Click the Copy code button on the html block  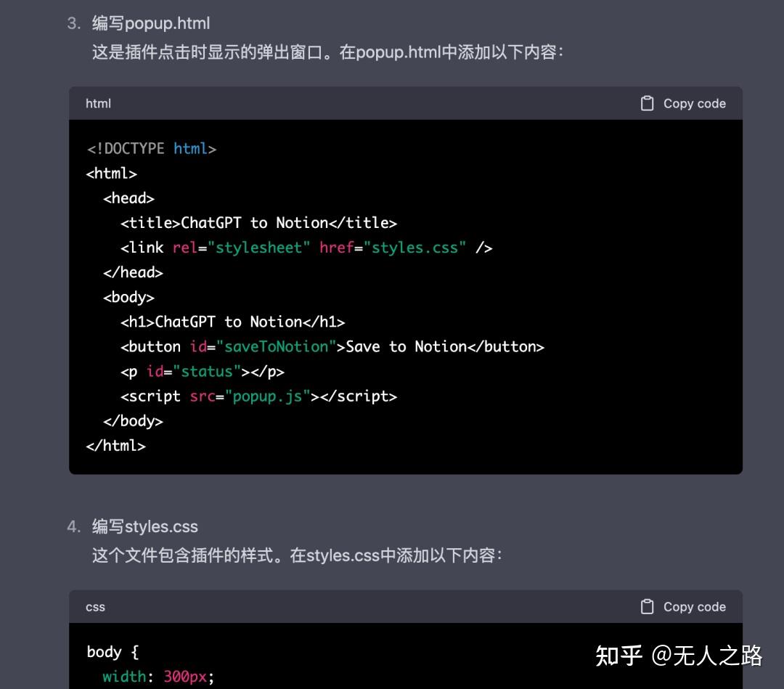(693, 103)
